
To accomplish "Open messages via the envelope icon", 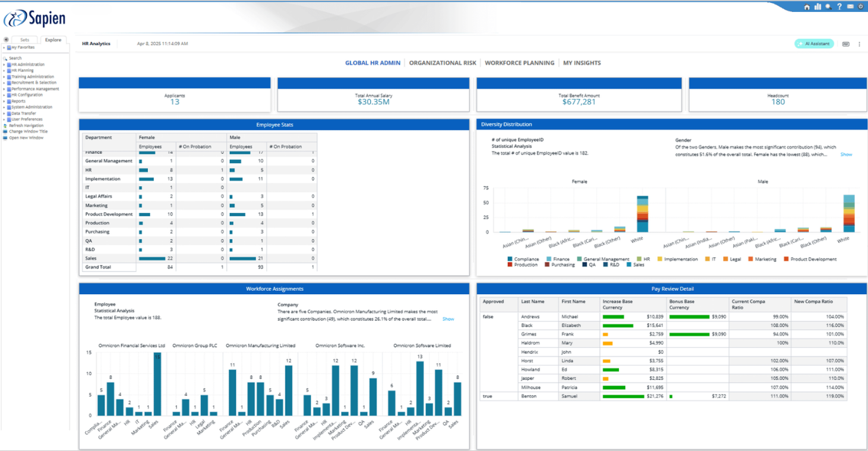I will coord(850,7).
